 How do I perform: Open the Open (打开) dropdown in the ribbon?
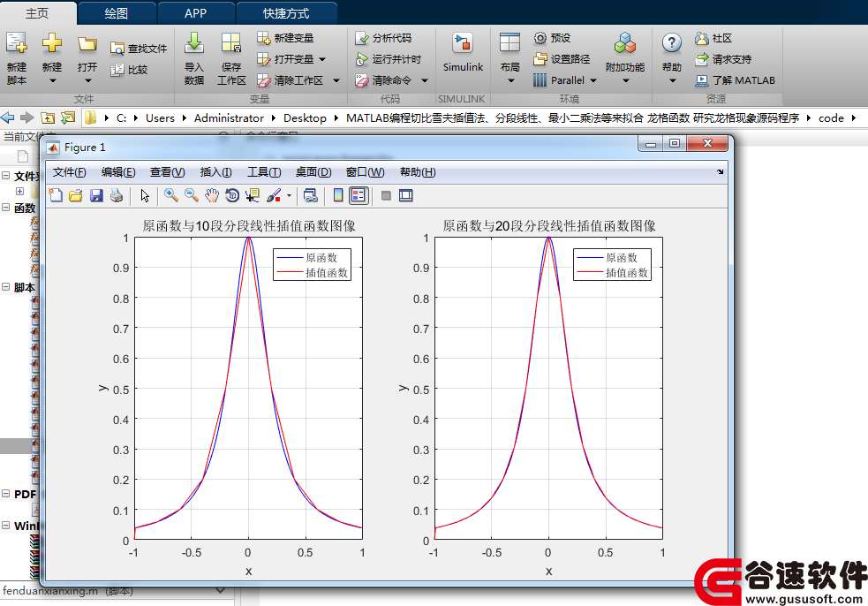[87, 81]
